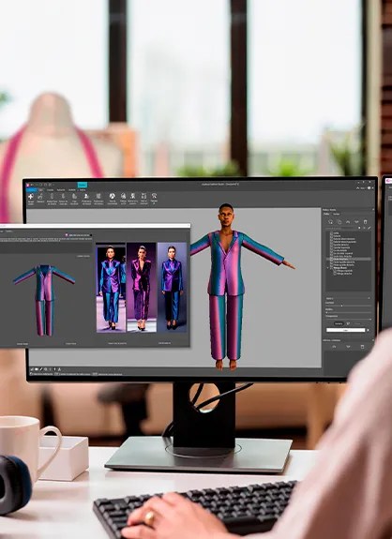Click the white Color bar
The height and width of the screenshot is (539, 392).
coord(345,330)
